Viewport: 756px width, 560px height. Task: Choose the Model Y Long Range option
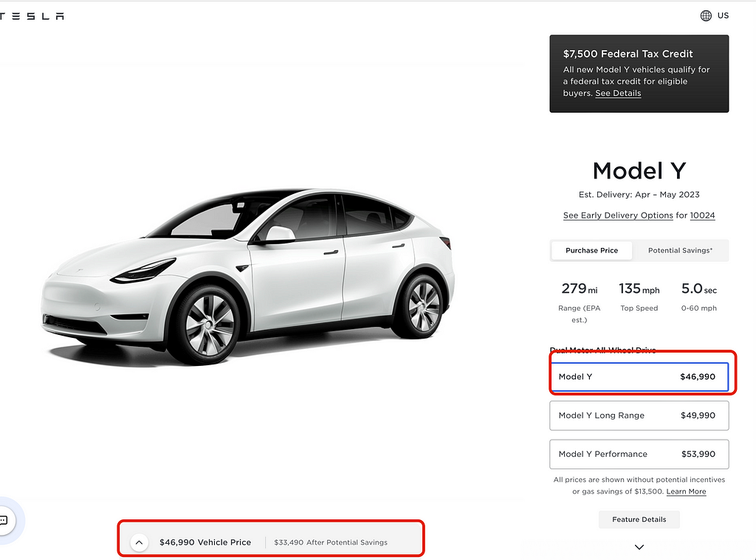[x=639, y=415]
